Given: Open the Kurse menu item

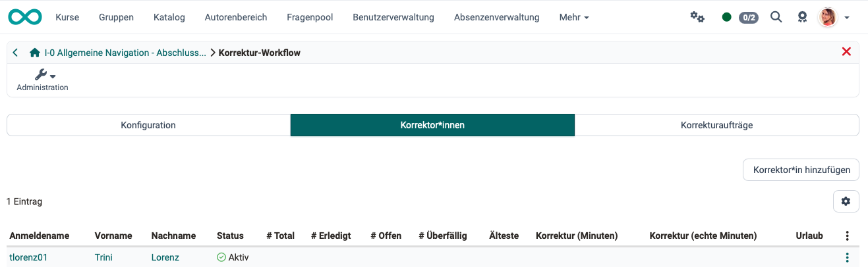Looking at the screenshot, I should tap(67, 17).
